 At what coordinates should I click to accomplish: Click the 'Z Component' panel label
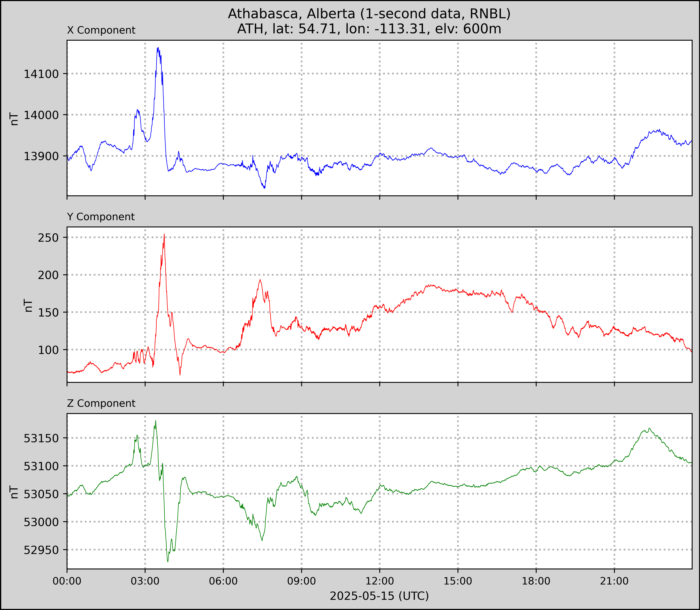101,403
